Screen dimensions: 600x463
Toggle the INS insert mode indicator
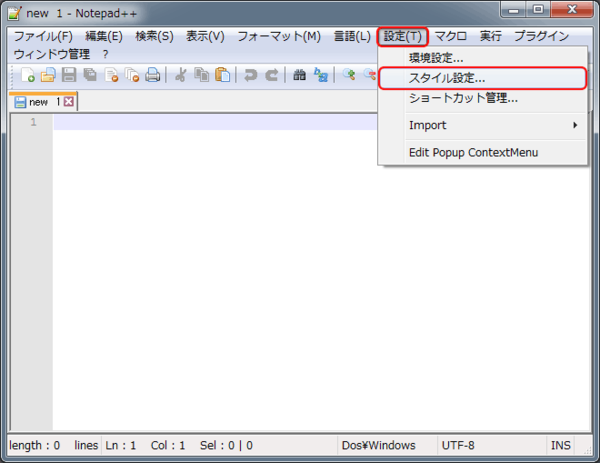[x=561, y=445]
